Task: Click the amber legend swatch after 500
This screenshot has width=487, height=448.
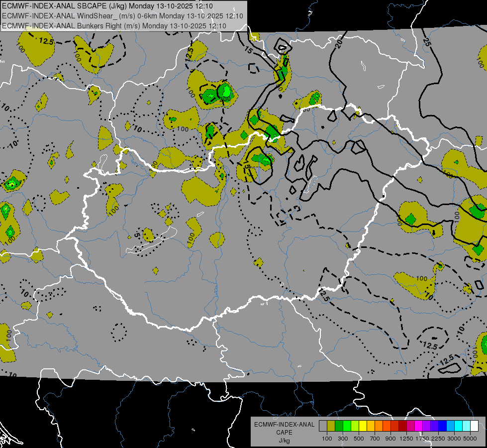Action: 371,426
